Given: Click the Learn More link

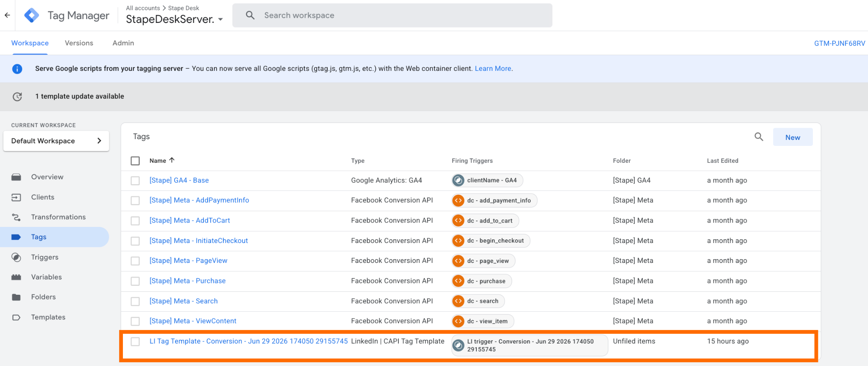Looking at the screenshot, I should [x=493, y=69].
